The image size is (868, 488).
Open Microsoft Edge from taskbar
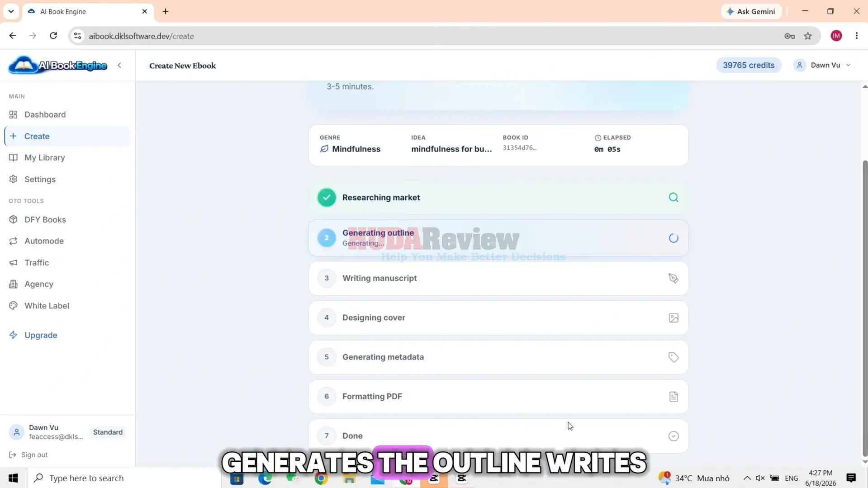point(265,478)
